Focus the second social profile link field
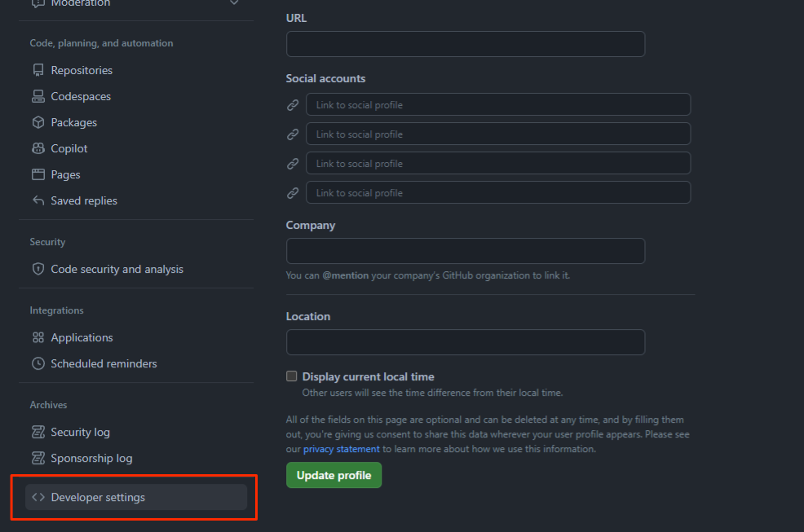 click(x=498, y=134)
